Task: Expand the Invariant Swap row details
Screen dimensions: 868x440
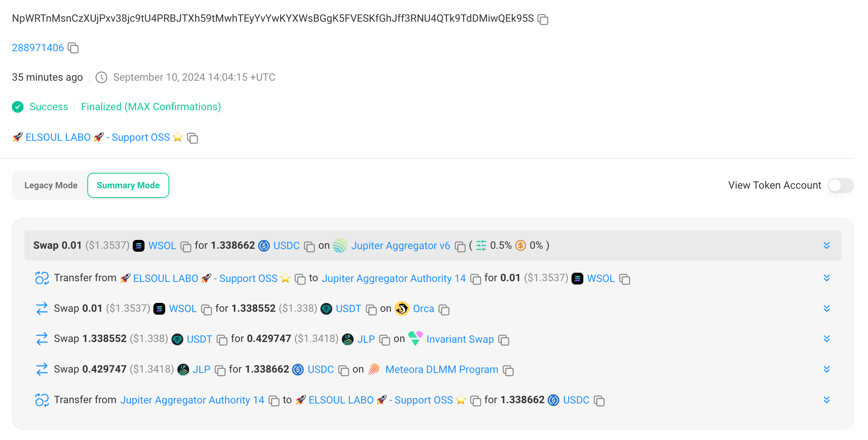Action: tap(827, 339)
